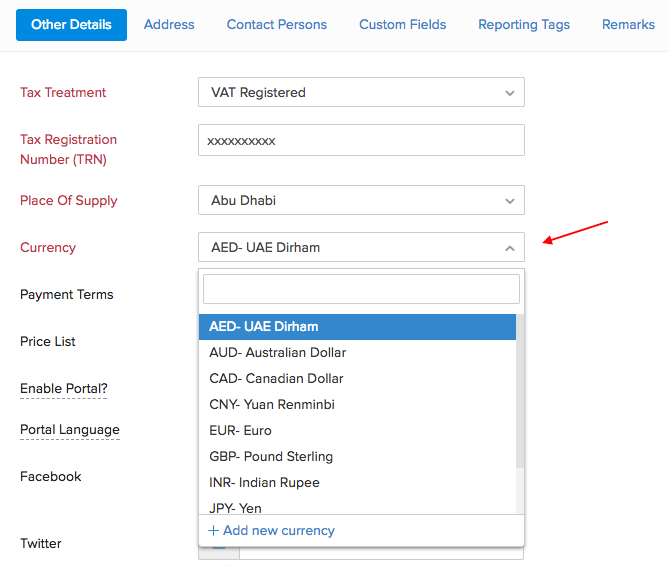Open the Contact Persons tab

tap(276, 24)
